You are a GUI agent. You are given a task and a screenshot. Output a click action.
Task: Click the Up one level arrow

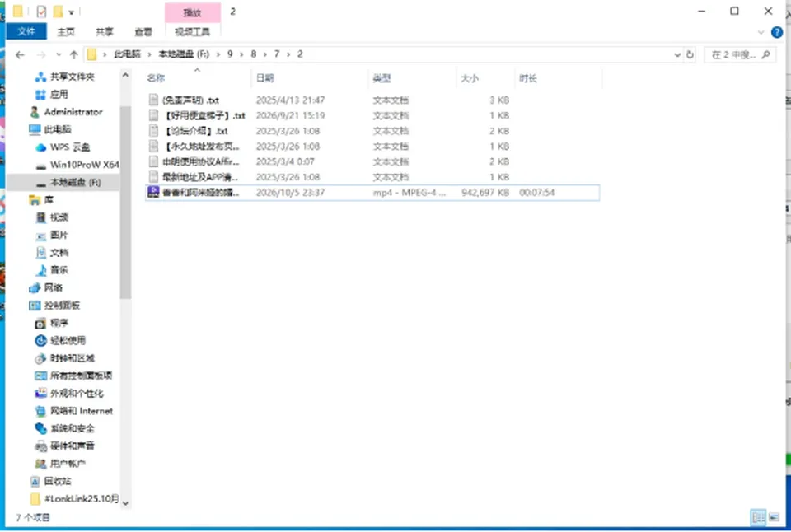pyautogui.click(x=73, y=54)
